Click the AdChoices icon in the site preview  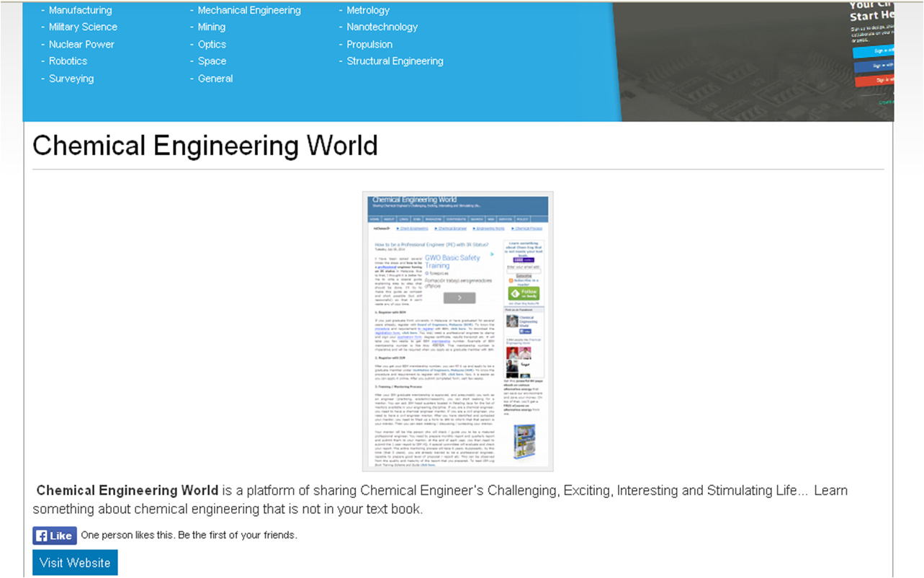pos(382,228)
